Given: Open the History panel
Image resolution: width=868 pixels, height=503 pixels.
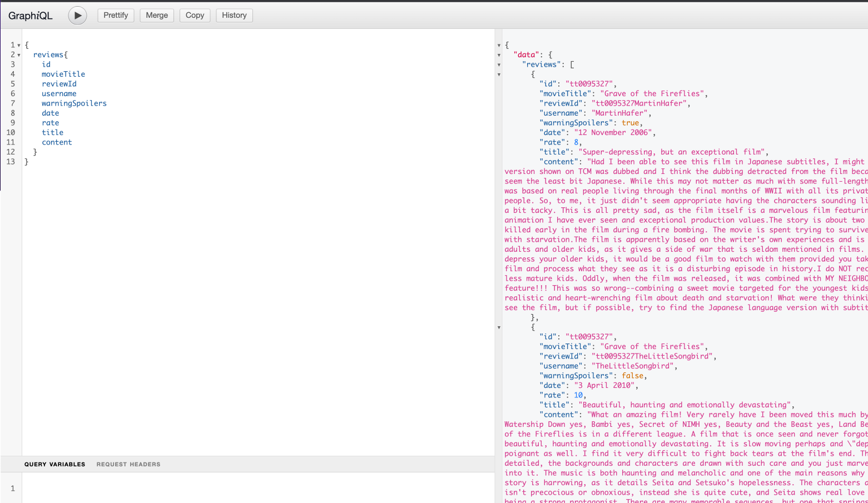Looking at the screenshot, I should pyautogui.click(x=234, y=16).
